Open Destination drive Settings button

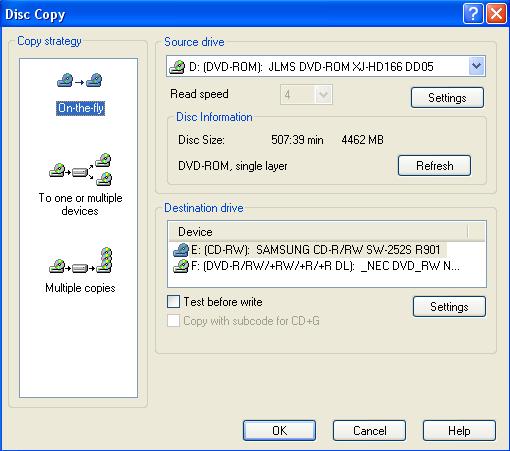(x=449, y=306)
